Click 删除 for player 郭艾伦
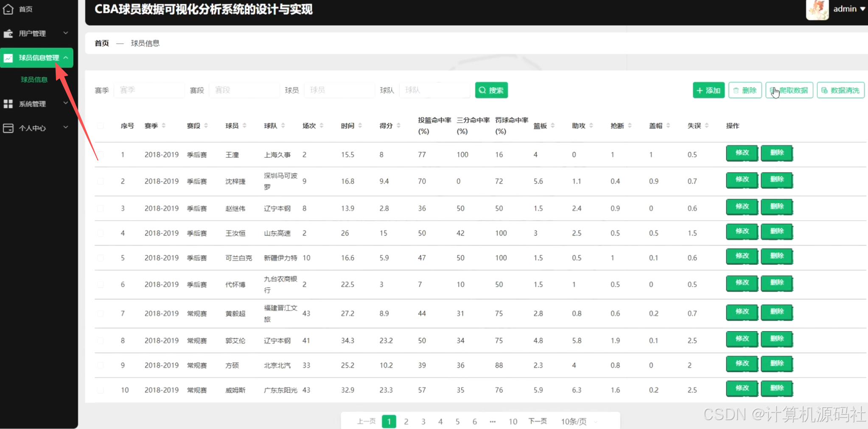The image size is (868, 429). click(x=777, y=339)
